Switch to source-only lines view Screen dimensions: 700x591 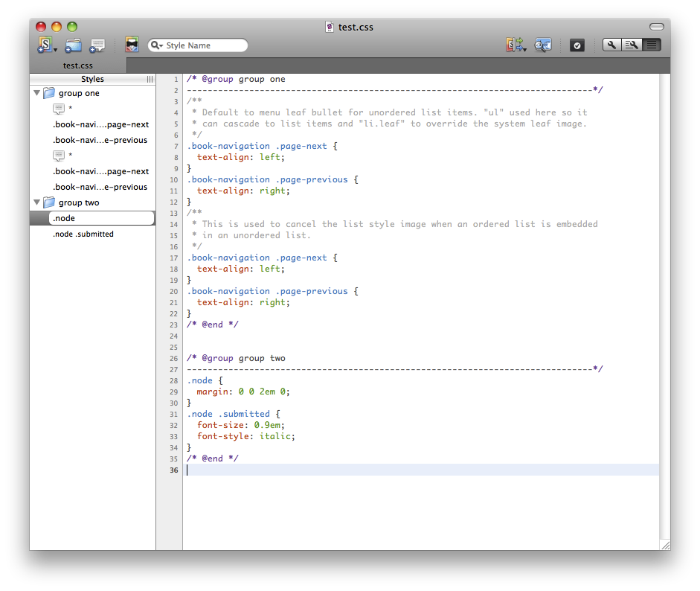coord(651,45)
